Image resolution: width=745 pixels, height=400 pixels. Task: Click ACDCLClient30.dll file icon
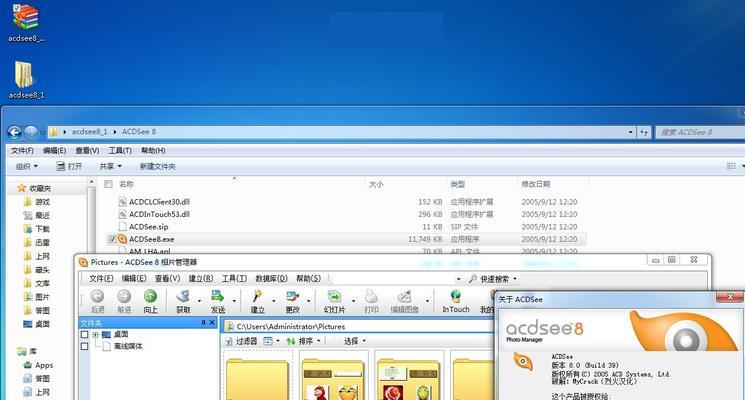[x=122, y=202]
